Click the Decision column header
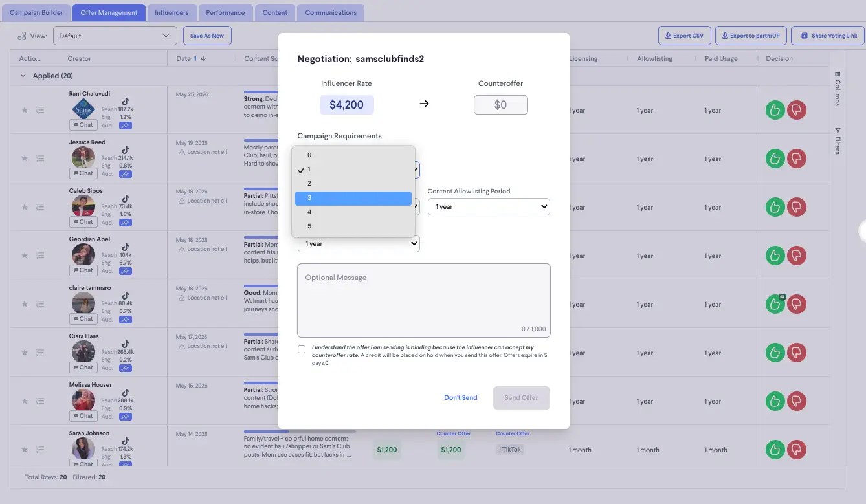This screenshot has height=504, width=866. [779, 58]
